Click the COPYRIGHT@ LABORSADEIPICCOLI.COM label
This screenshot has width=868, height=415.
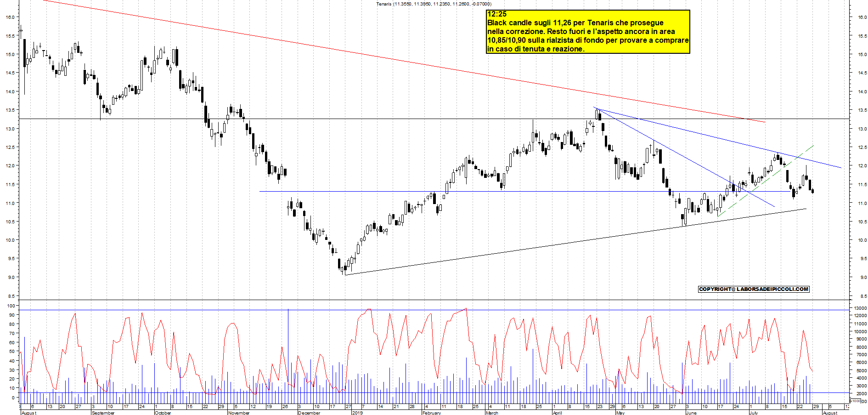pyautogui.click(x=754, y=289)
